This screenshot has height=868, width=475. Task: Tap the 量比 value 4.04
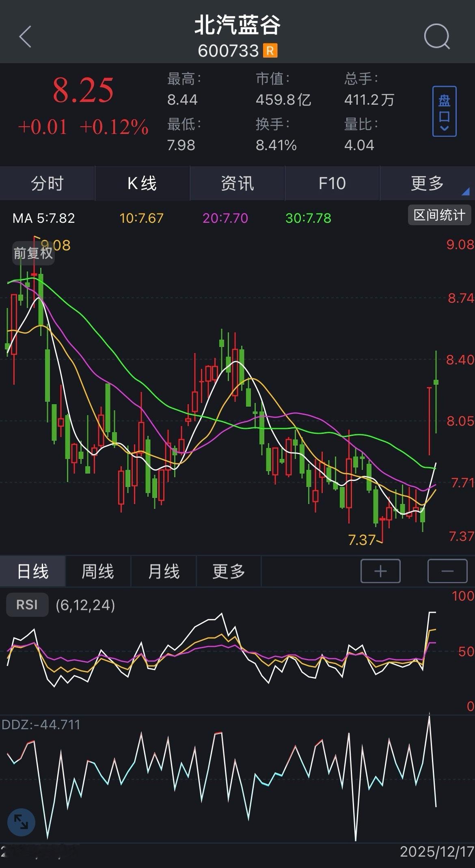point(359,145)
